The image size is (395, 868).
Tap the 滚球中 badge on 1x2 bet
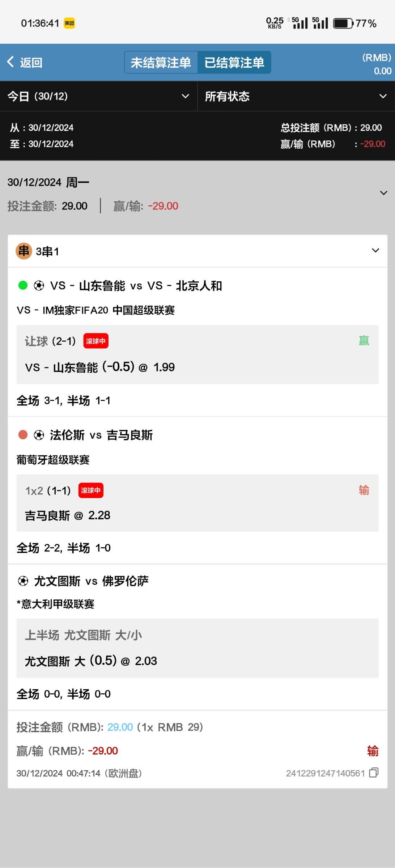[91, 490]
